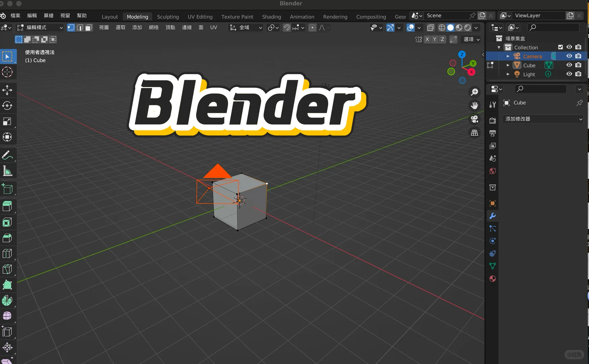Screen dimensions: 589x364
Task: Expand the Light item in outliner
Action: 508,74
